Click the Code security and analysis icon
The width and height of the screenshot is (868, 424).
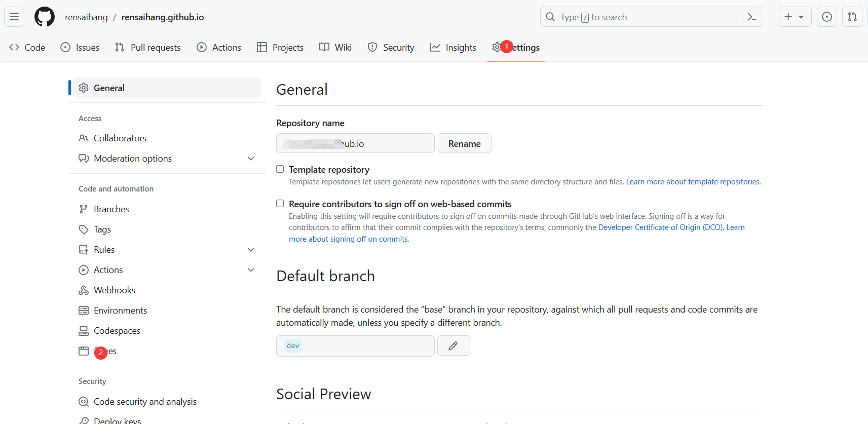[84, 402]
